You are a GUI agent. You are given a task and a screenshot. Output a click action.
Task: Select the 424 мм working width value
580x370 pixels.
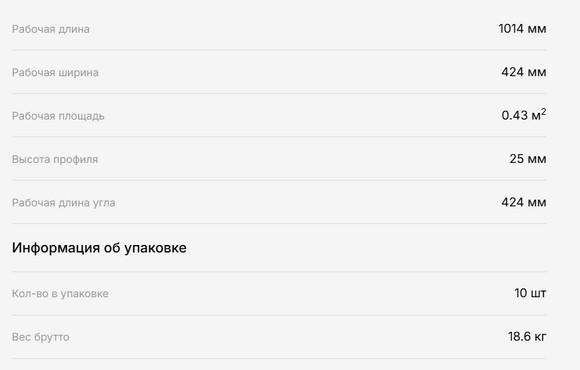coord(523,72)
